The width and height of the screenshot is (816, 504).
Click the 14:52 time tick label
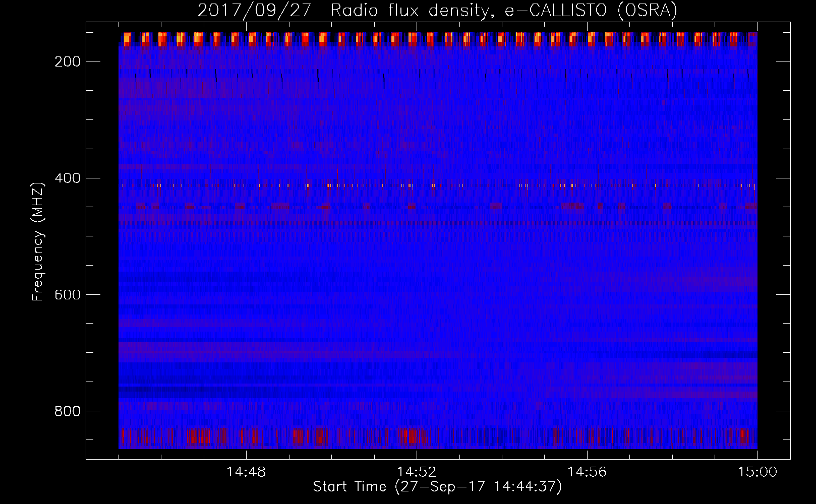(x=417, y=472)
